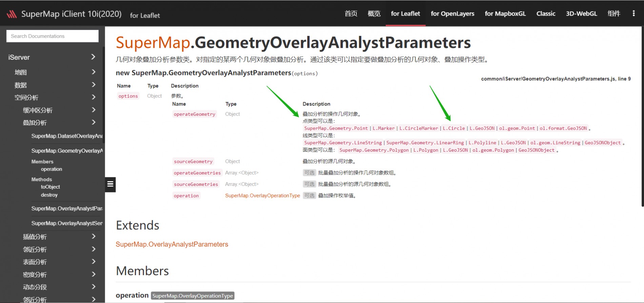Toggle sidebar with hamburger menu button
Image resolution: width=644 pixels, height=303 pixels.
(110, 184)
